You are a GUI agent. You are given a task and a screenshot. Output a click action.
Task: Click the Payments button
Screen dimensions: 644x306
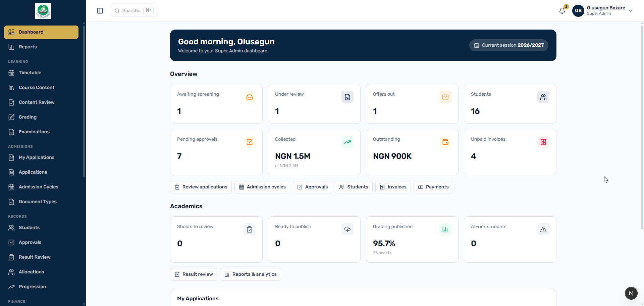433,187
